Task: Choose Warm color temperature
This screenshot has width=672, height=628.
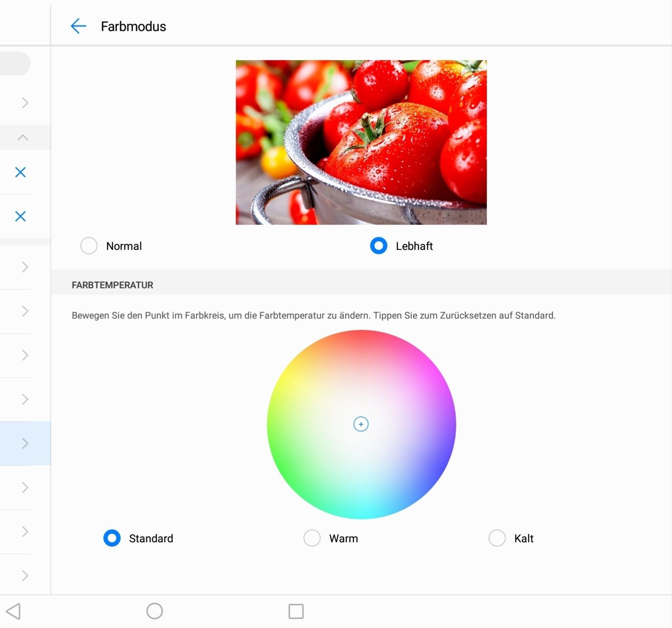Action: click(x=312, y=538)
